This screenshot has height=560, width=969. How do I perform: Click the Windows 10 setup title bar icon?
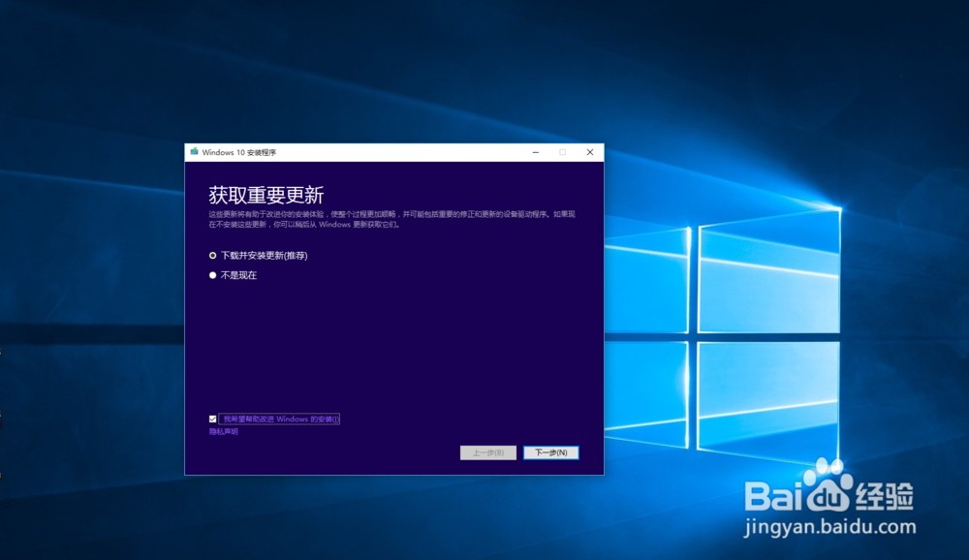[x=194, y=152]
